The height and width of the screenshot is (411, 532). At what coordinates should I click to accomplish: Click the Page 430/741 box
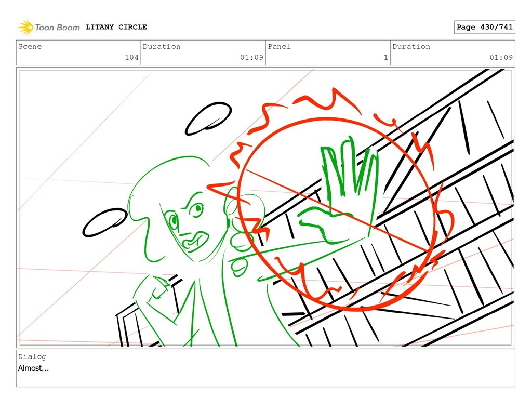484,27
